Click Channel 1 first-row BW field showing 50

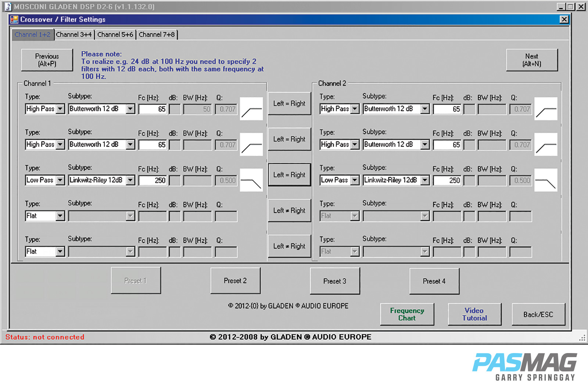[197, 109]
